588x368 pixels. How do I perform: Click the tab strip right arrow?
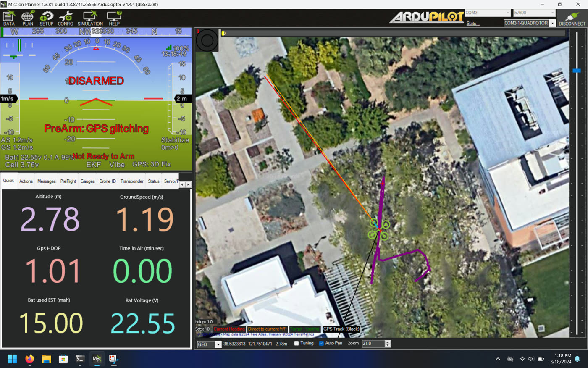188,185
